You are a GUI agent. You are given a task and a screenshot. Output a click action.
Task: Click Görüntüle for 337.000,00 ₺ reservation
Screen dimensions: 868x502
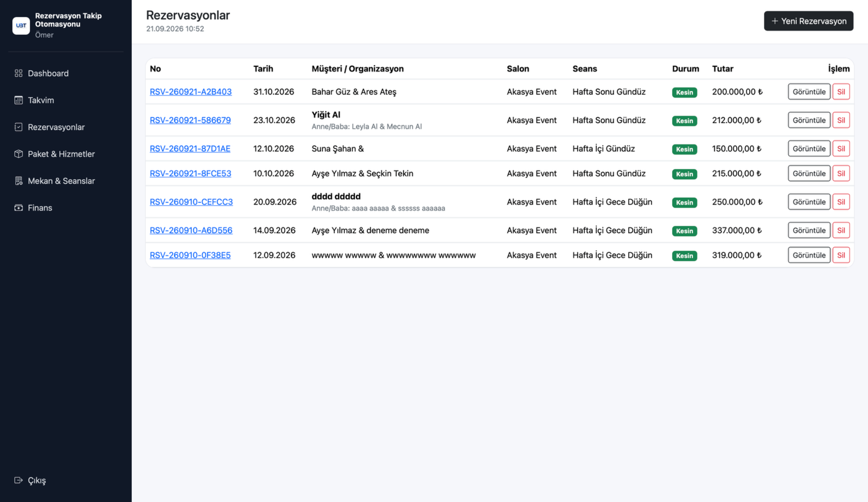[x=809, y=230]
